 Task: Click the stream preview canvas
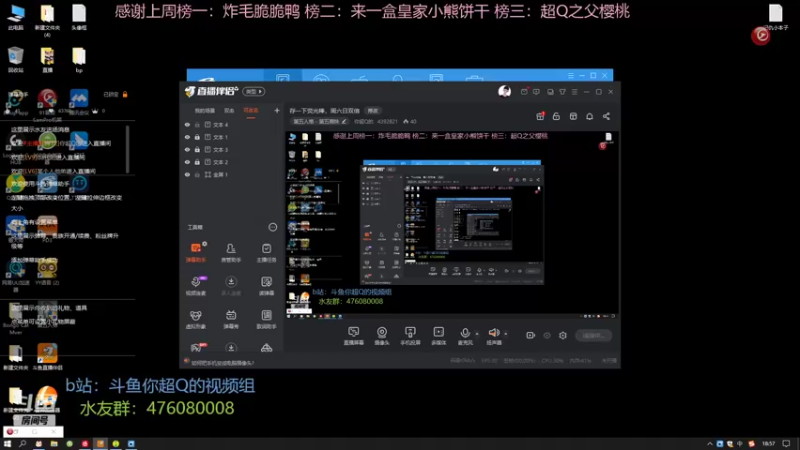[452, 225]
